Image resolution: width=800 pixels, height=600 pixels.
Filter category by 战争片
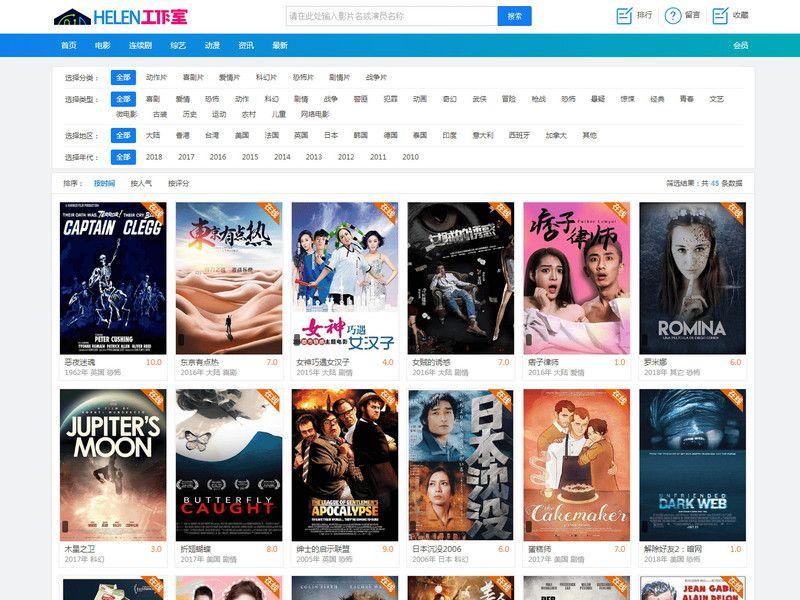click(376, 78)
